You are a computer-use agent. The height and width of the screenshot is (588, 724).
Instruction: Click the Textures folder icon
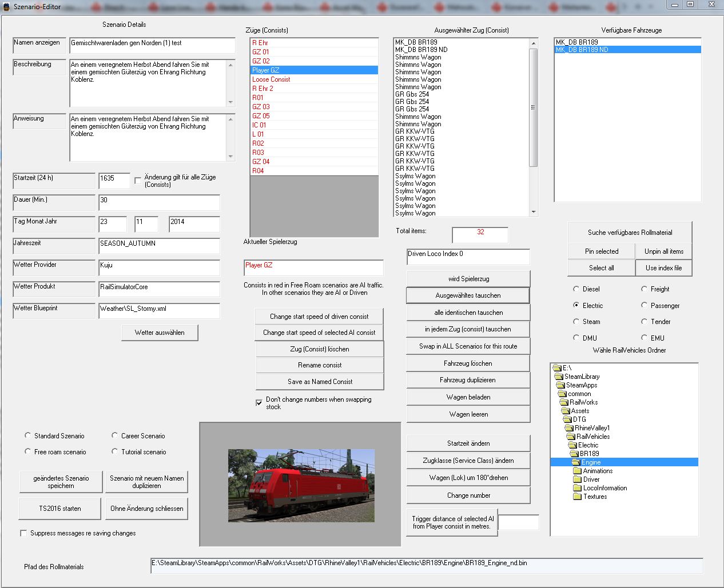click(578, 497)
